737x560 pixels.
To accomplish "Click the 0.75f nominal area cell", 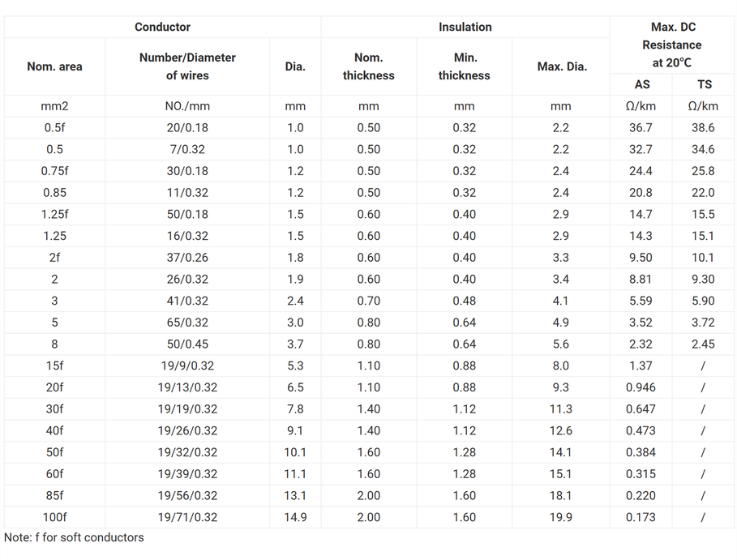I will [54, 171].
